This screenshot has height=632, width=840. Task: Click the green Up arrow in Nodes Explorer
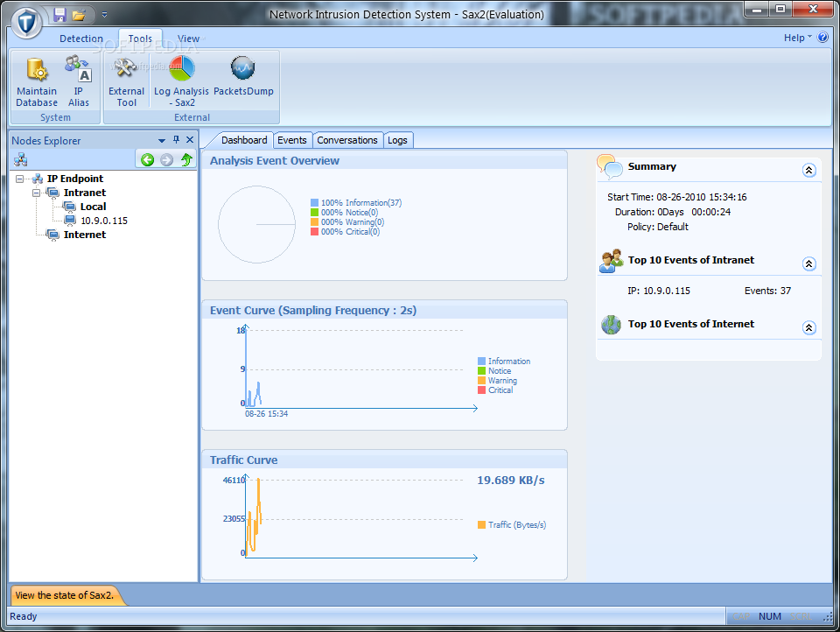coord(186,159)
